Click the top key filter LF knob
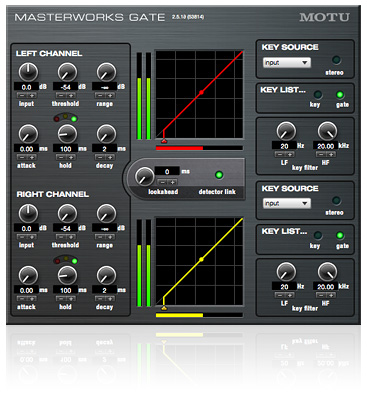This screenshot has height=393, width=367. pyautogui.click(x=286, y=131)
